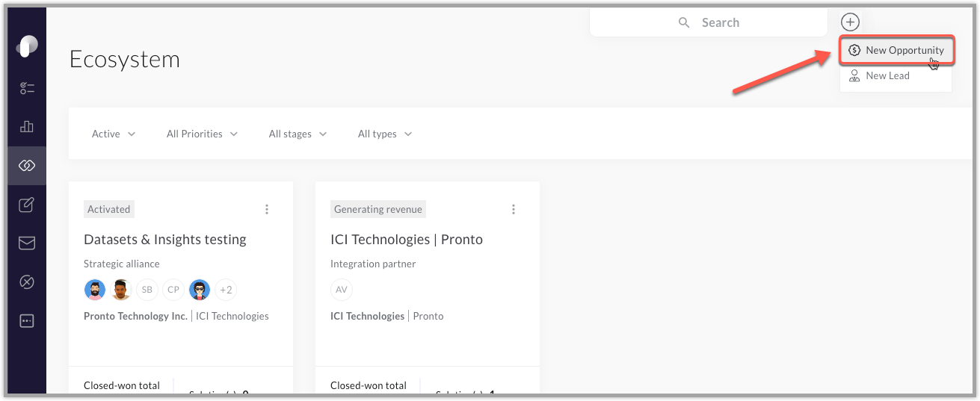Screen dimensions: 980x401
Task: Expand the All stages filter
Action: 298,134
